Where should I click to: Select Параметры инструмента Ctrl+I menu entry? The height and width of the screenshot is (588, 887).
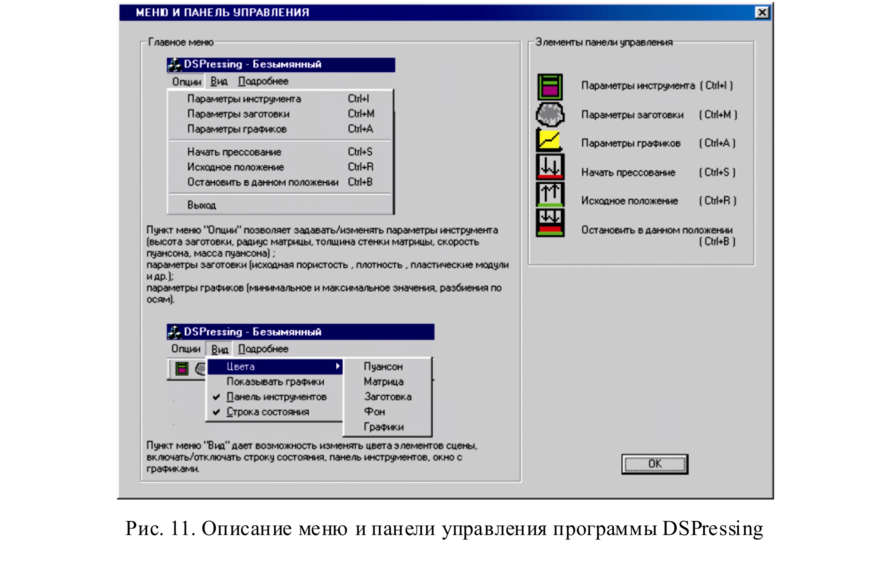[x=280, y=99]
